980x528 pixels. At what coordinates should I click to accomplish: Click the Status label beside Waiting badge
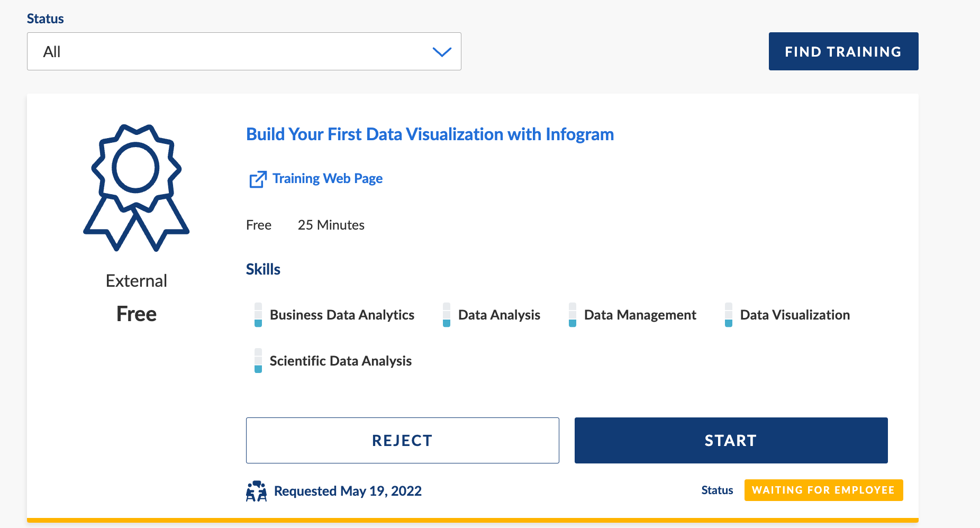click(717, 490)
